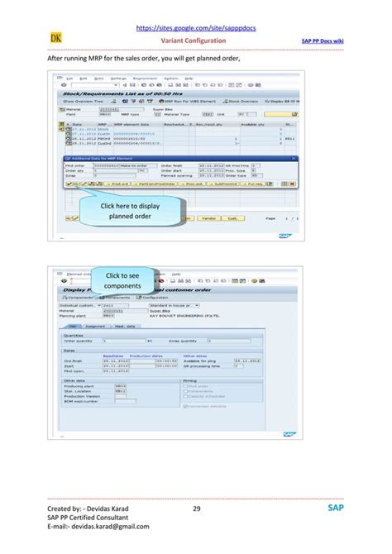This screenshot has width=392, height=554.
Task: Click Help icon in Display Planned Order toolbar
Action: (254, 281)
